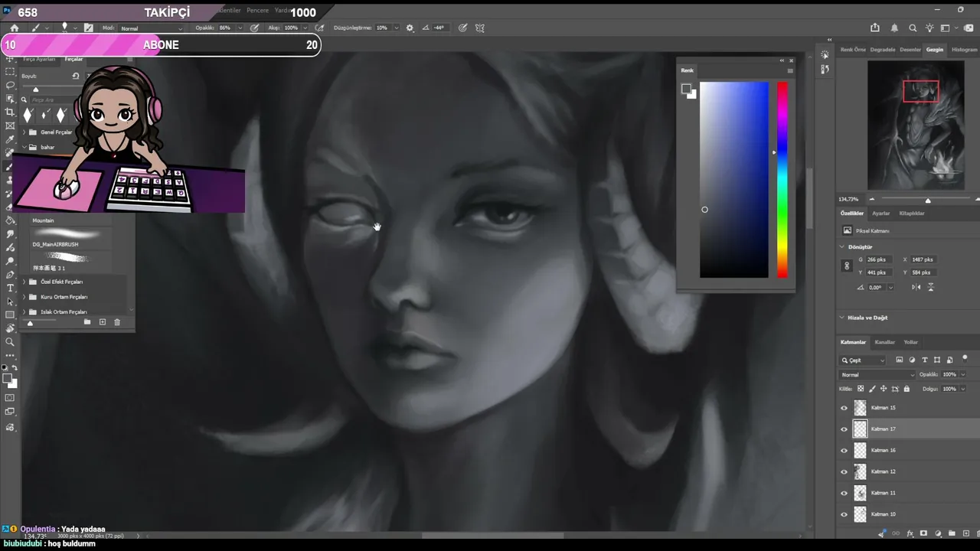Collapse Hizala ve Dağıt section

click(x=841, y=318)
